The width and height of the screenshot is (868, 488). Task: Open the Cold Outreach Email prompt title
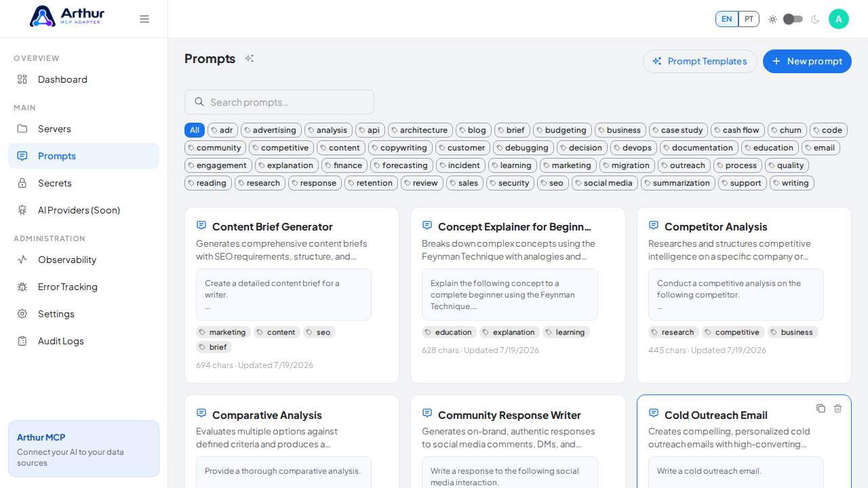coord(716,415)
